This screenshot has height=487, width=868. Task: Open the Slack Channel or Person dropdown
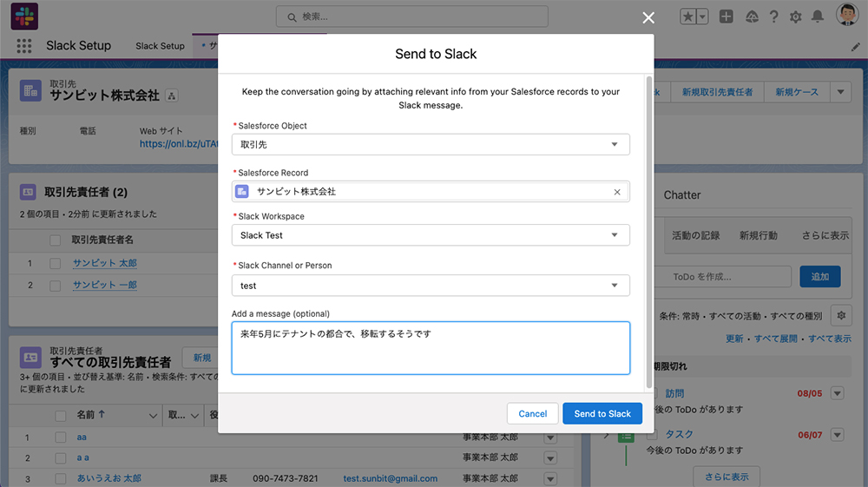click(431, 286)
